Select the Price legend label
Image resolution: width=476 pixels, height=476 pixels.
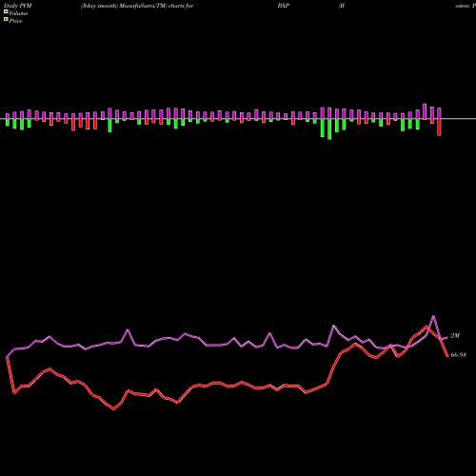[x=15, y=21]
